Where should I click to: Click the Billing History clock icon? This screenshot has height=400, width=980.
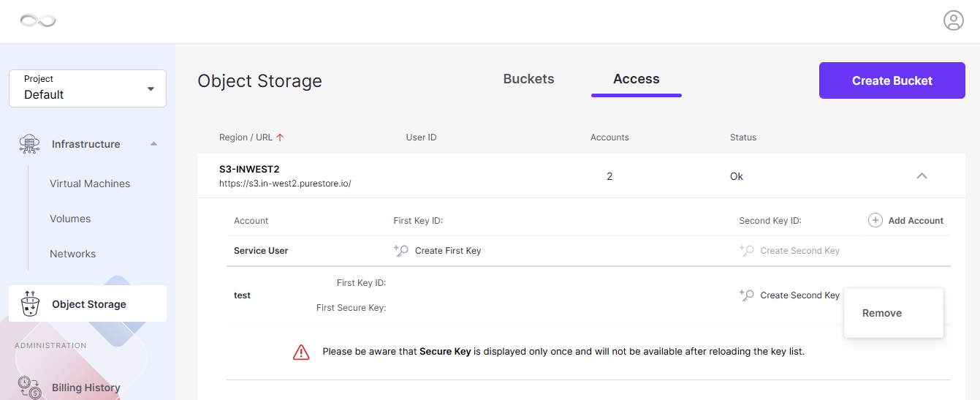30,388
